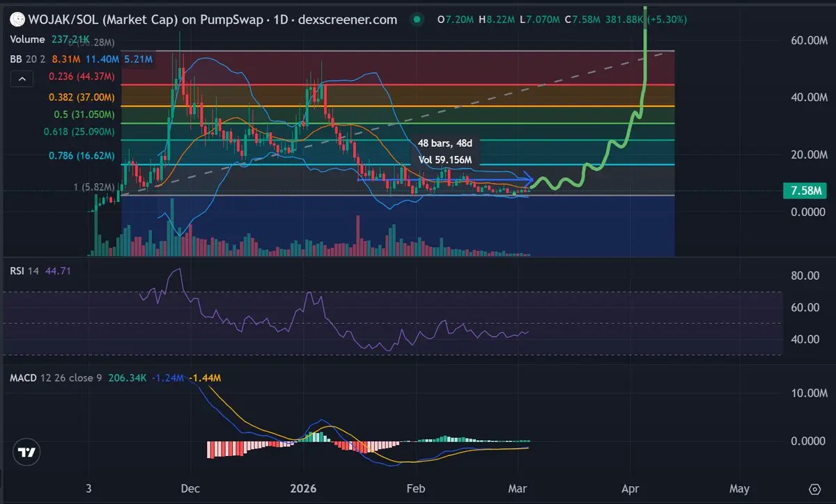
Task: Click the 0.5 (31.050M) Fibonacci level label
Action: tap(84, 114)
